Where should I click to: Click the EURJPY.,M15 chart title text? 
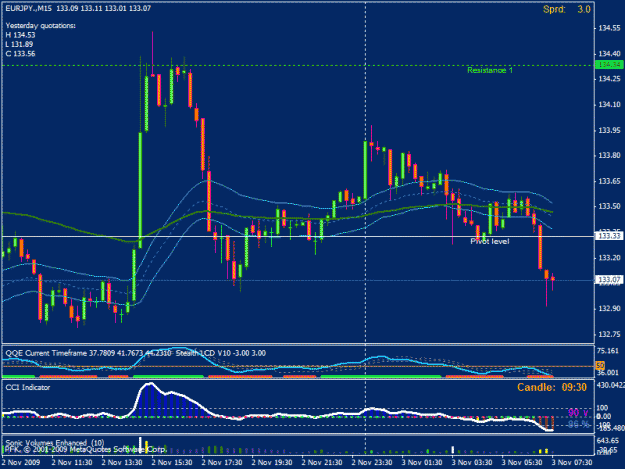click(x=28, y=8)
